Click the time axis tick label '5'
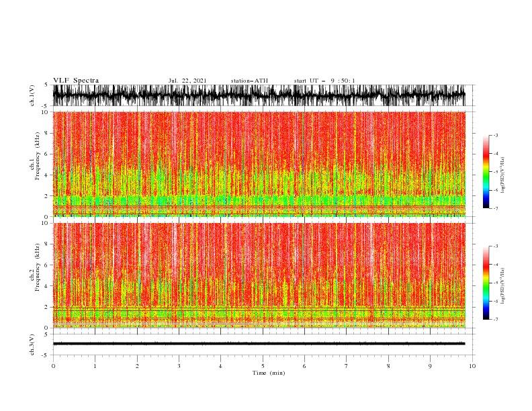Image resolution: width=532 pixels, height=411 pixels. (263, 366)
